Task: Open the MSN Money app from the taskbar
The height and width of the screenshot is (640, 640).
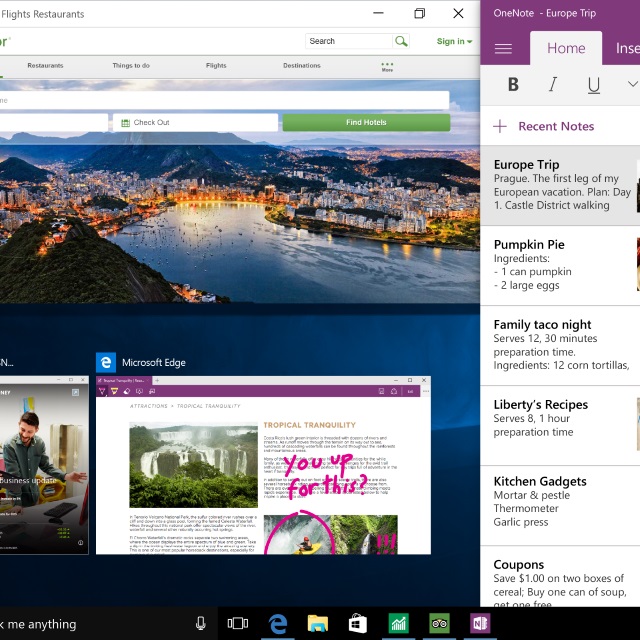Action: click(399, 623)
